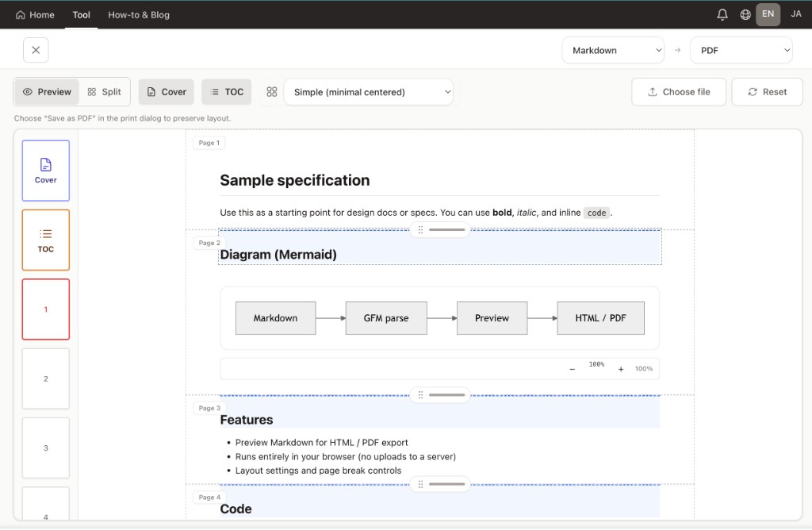Switch language to EN

768,14
